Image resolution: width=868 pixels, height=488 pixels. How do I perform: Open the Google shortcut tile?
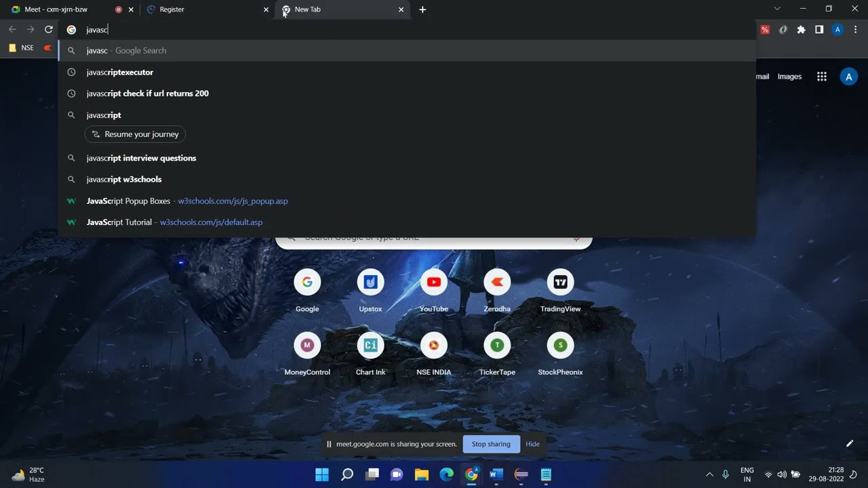click(307, 290)
